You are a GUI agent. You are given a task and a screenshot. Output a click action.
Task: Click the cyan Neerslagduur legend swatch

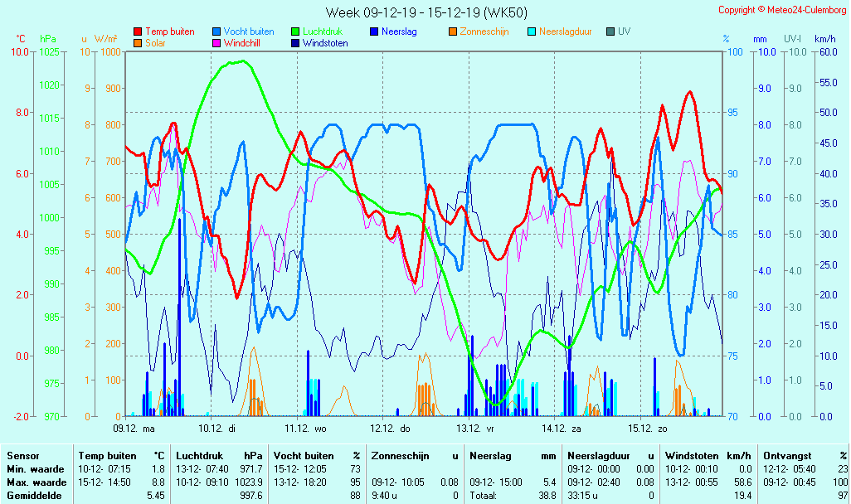tap(532, 31)
